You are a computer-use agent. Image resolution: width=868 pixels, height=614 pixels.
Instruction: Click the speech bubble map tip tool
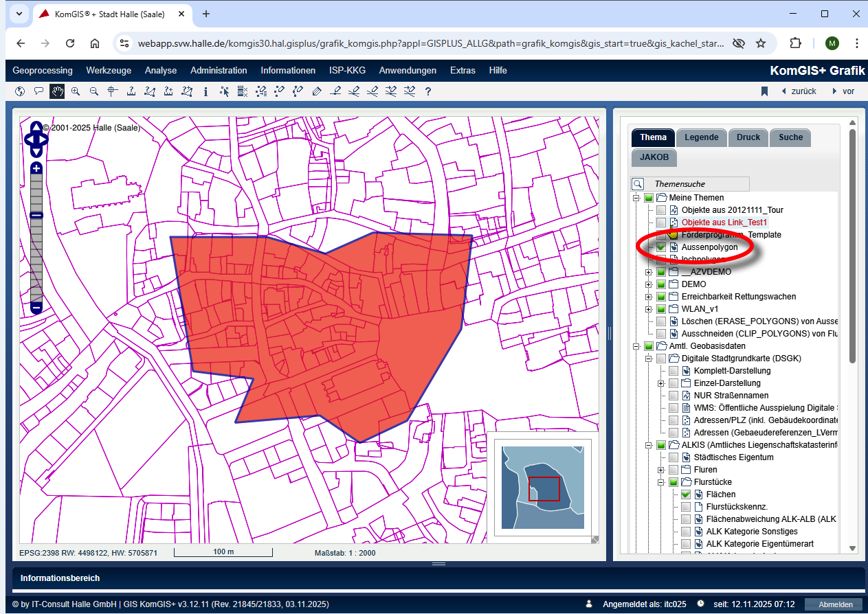pyautogui.click(x=38, y=91)
